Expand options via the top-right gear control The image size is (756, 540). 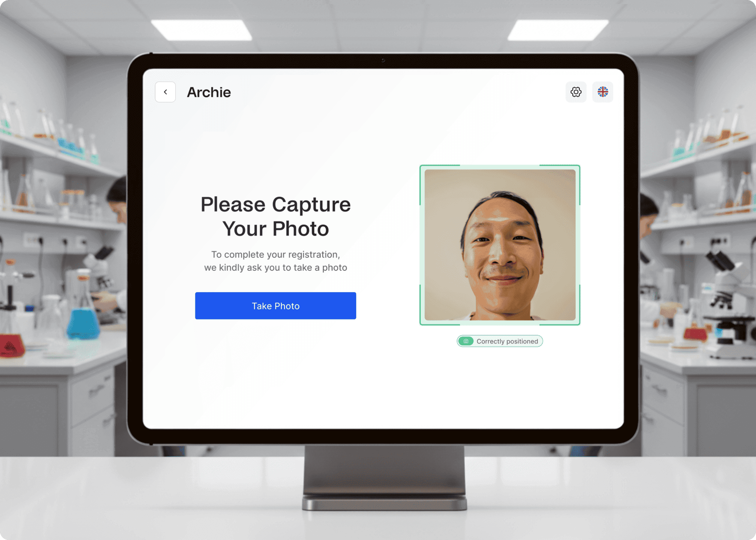coord(576,92)
